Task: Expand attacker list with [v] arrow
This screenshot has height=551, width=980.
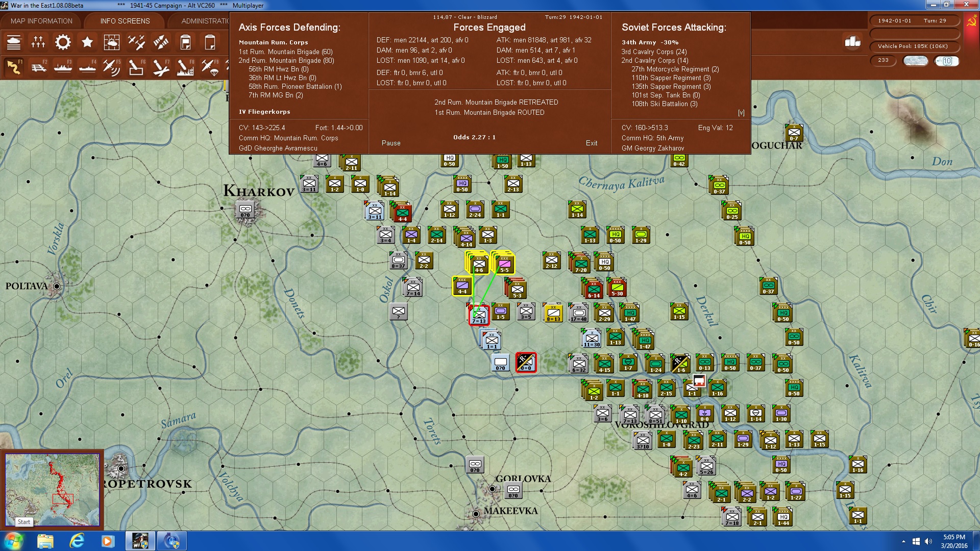Action: [741, 113]
